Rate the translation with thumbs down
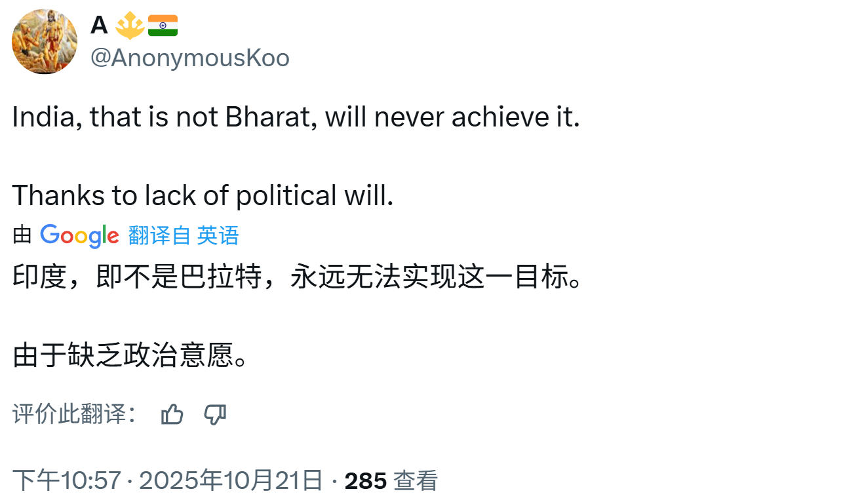The width and height of the screenshot is (862, 504). (x=215, y=414)
